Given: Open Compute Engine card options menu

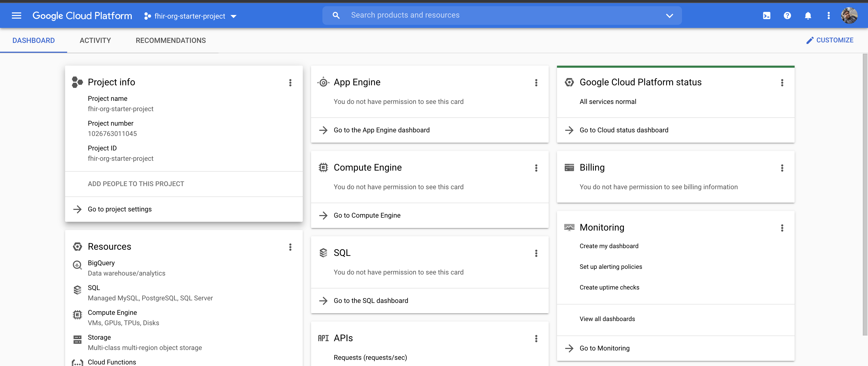Looking at the screenshot, I should point(536,168).
